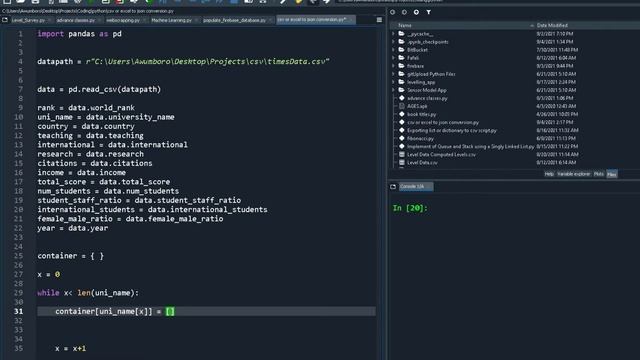Go to parent directory in Files pane

coord(416,12)
